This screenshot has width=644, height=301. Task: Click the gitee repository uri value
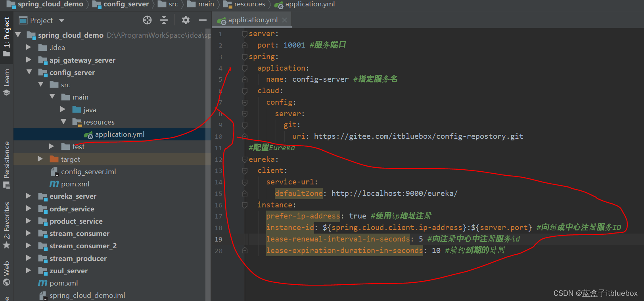coord(418,136)
